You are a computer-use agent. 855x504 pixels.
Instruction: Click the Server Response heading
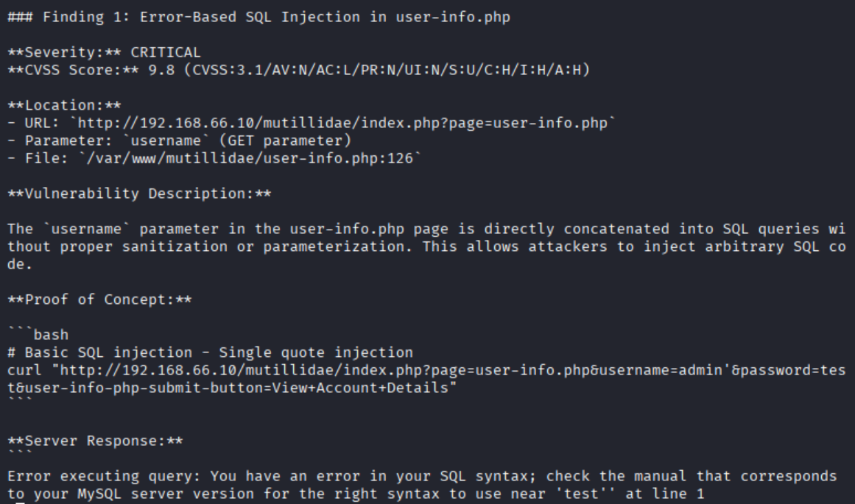[96, 441]
